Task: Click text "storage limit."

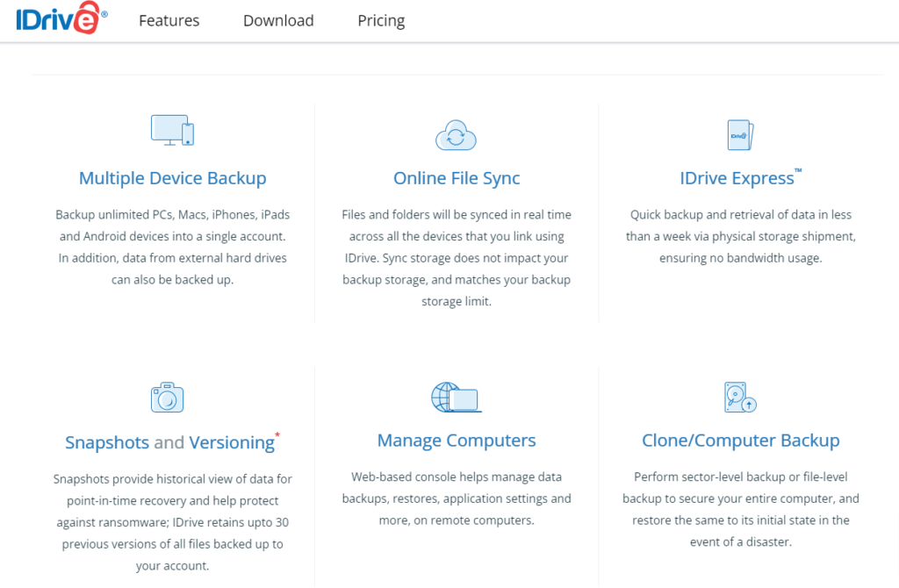Action: (457, 301)
